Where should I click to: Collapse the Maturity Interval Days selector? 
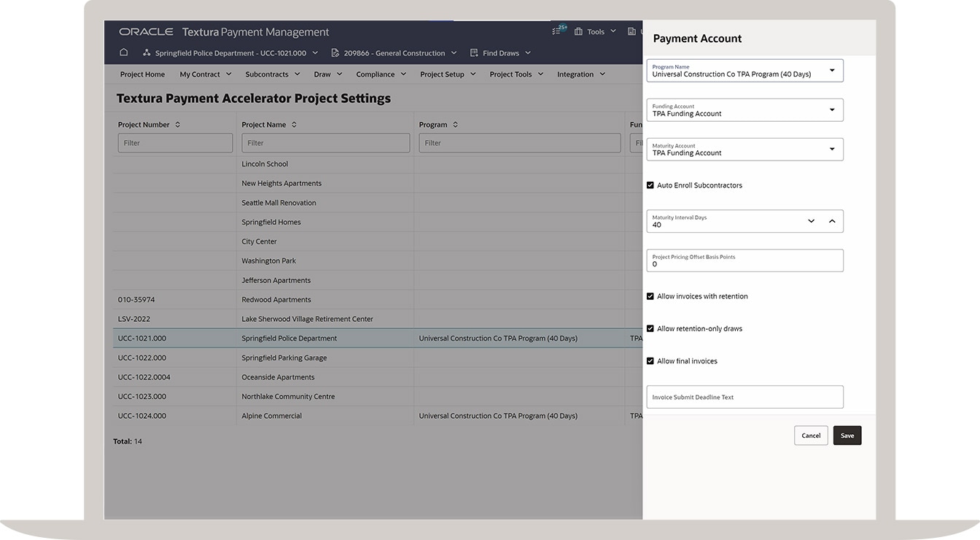(832, 220)
